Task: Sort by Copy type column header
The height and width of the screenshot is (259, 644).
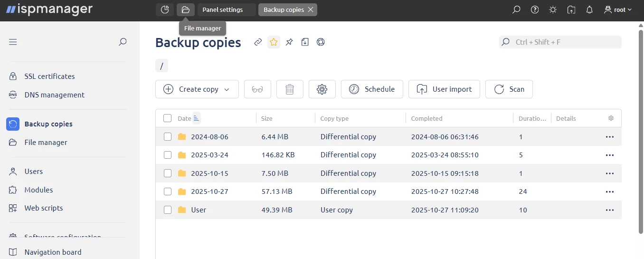Action: click(334, 118)
